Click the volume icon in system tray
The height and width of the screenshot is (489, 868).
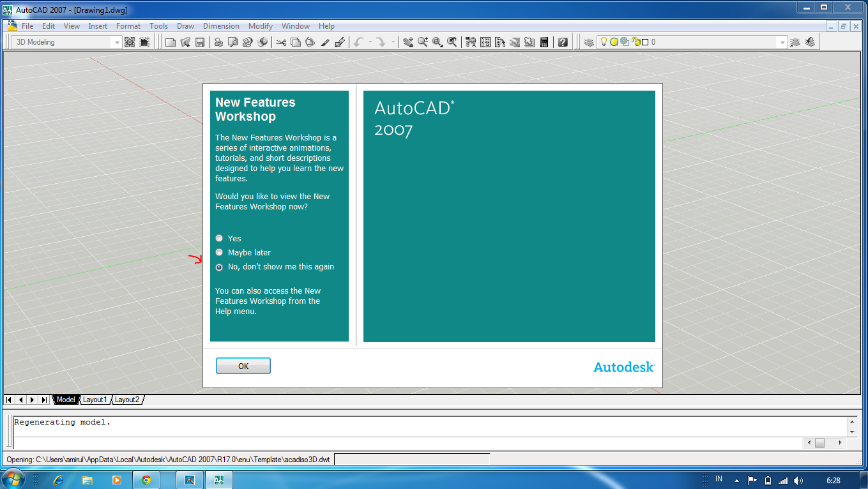click(x=798, y=480)
